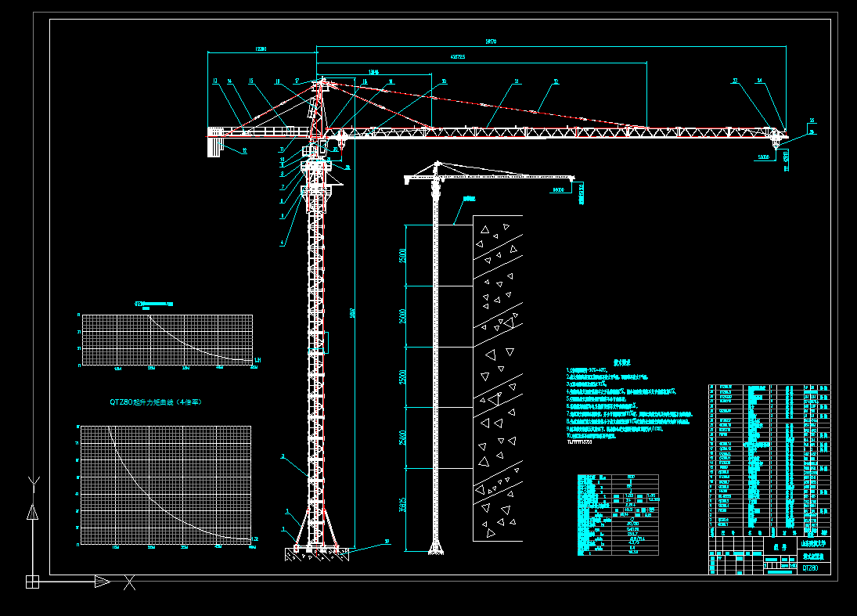This screenshot has width=857, height=616.
Task: Select part callout number 21
Action: (517, 81)
